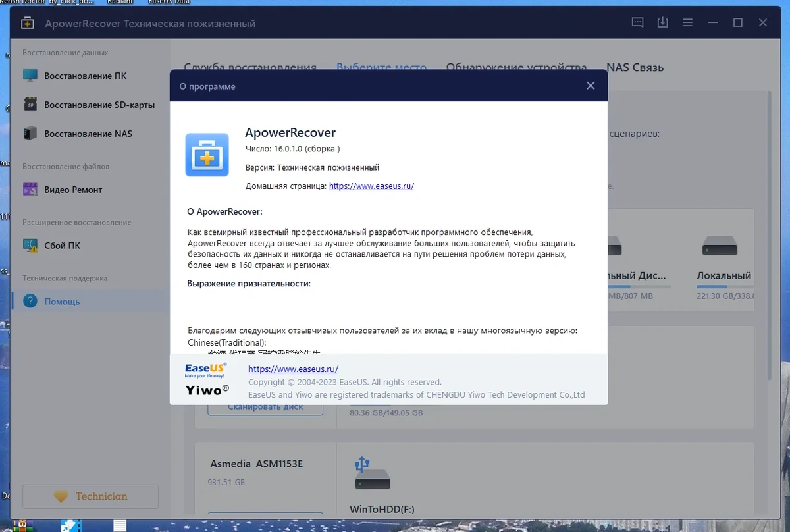Switch to Служба восстановления tab

coord(250,67)
